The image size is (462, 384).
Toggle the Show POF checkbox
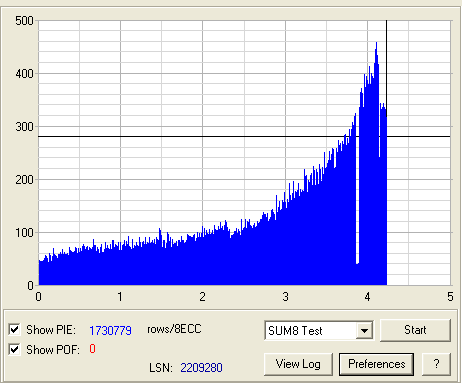point(14,349)
